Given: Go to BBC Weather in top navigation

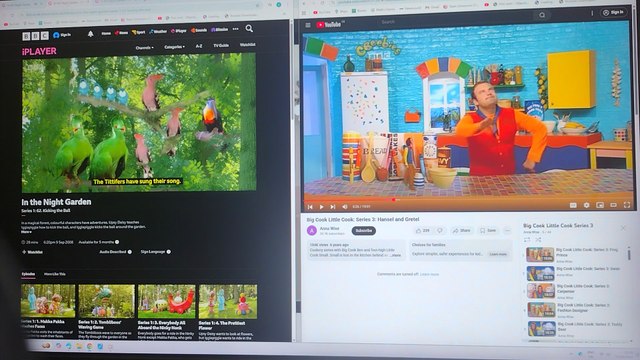Looking at the screenshot, I should [x=158, y=31].
